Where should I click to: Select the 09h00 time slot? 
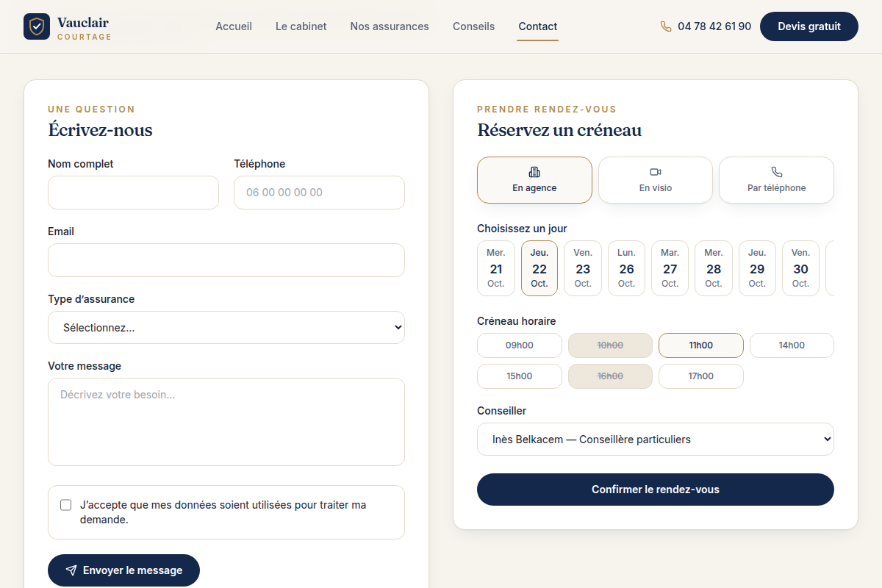tap(520, 345)
